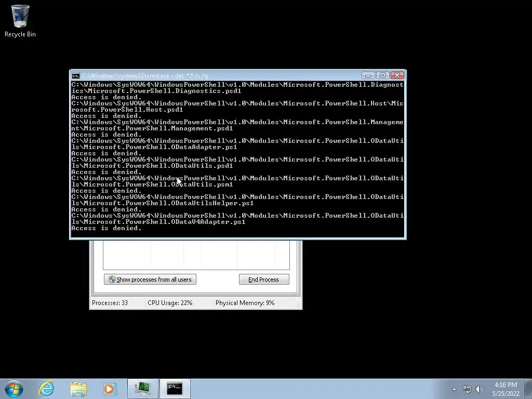Minimize the cmd.exe window
Image resolution: width=532 pixels, height=399 pixels.
pyautogui.click(x=368, y=75)
